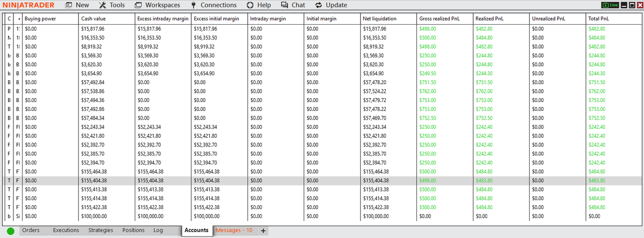Open the Workspaces menu
The height and width of the screenshot is (238, 644).
(157, 5)
